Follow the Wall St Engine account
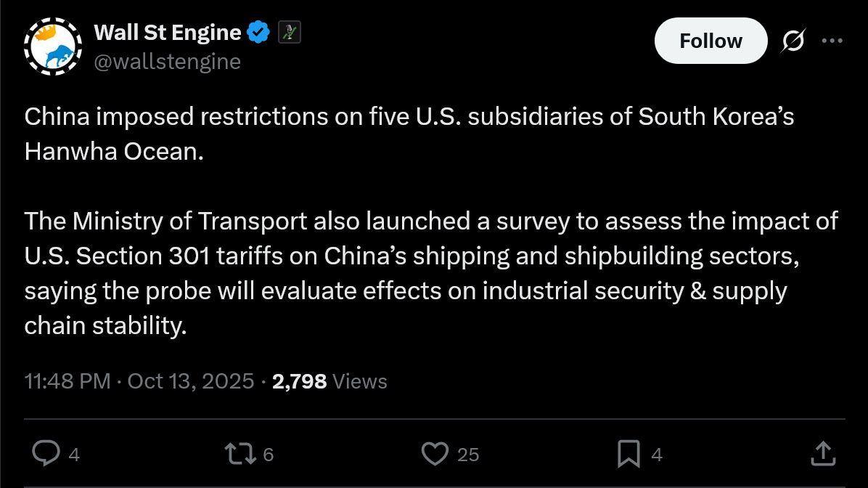The image size is (868, 488). point(710,41)
